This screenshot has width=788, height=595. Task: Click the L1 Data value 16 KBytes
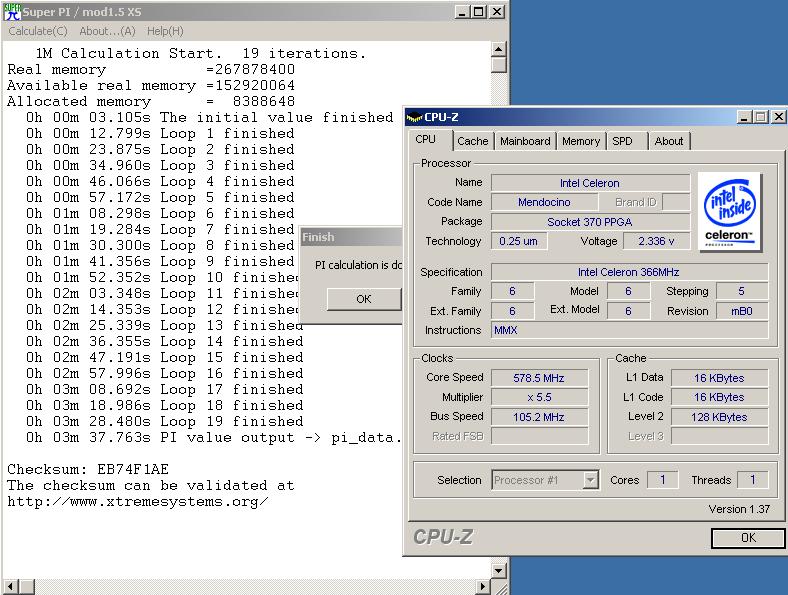pos(719,378)
